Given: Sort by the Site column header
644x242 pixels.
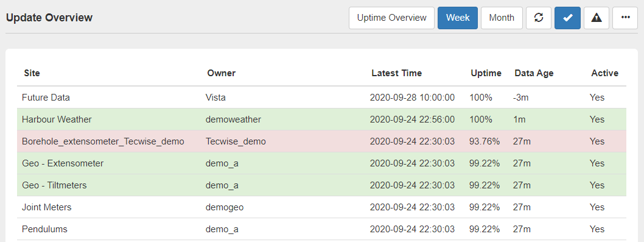Looking at the screenshot, I should point(32,73).
